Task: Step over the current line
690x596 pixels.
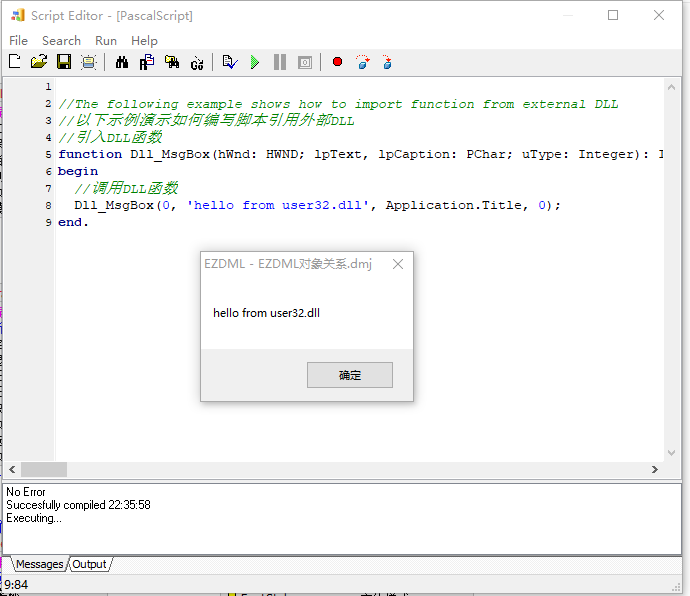Action: [363, 62]
